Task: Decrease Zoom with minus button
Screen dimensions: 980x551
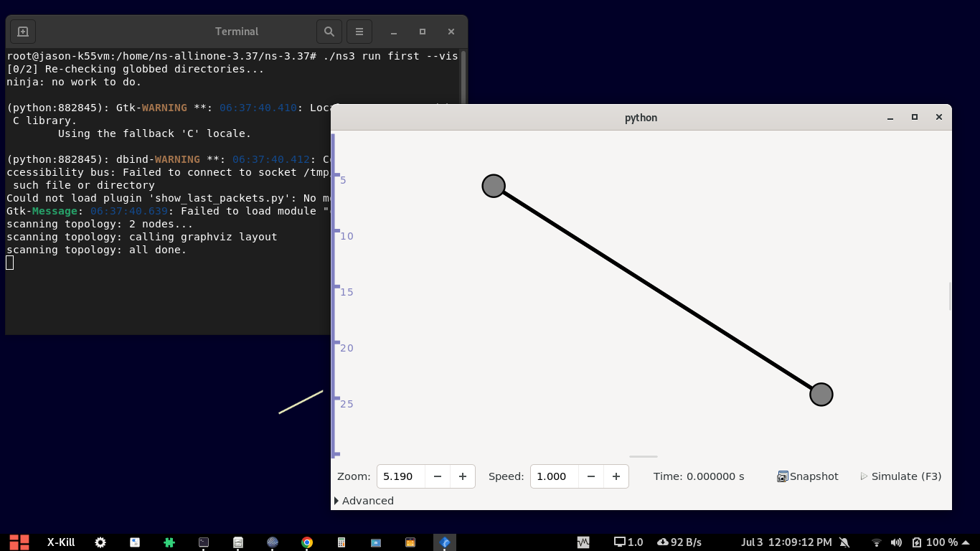Action: tap(438, 476)
